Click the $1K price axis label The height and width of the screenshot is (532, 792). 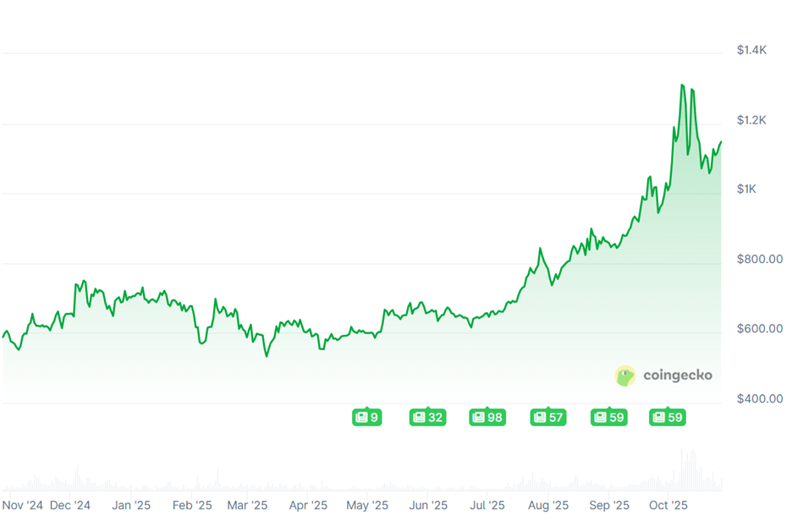[746, 189]
